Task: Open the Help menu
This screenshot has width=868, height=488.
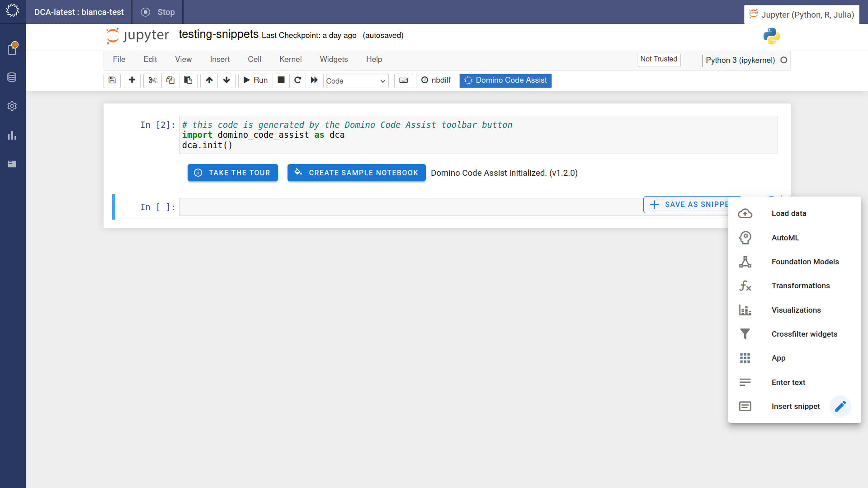Action: pyautogui.click(x=374, y=60)
